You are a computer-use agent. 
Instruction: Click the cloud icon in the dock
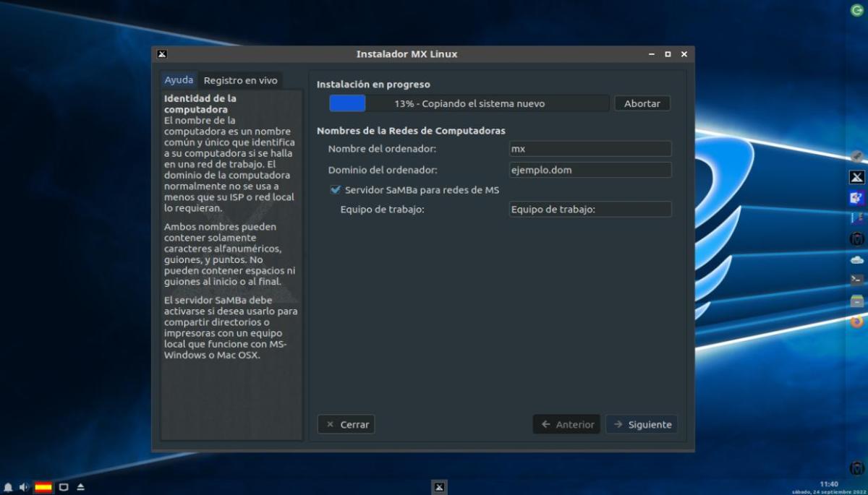pyautogui.click(x=856, y=259)
